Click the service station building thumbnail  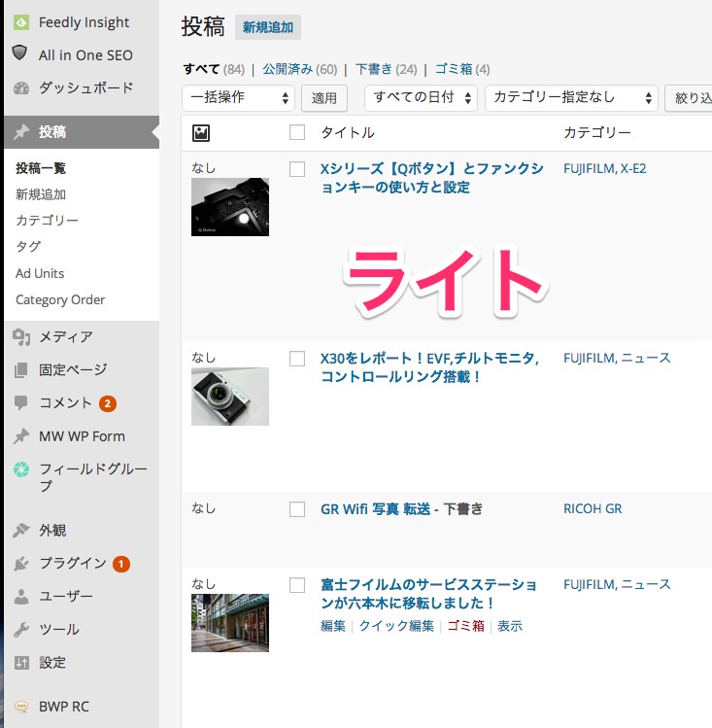pyautogui.click(x=230, y=623)
